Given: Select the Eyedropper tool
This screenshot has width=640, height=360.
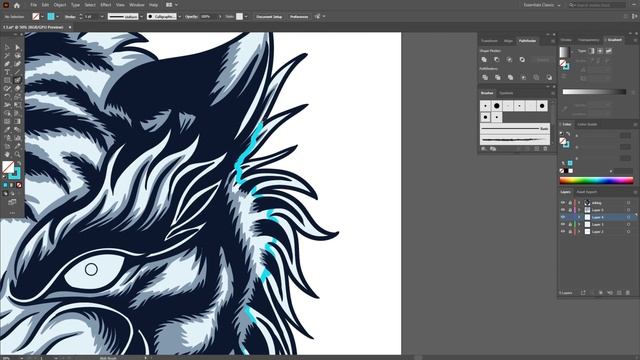Looking at the screenshot, I should pyautogui.click(x=7, y=129).
